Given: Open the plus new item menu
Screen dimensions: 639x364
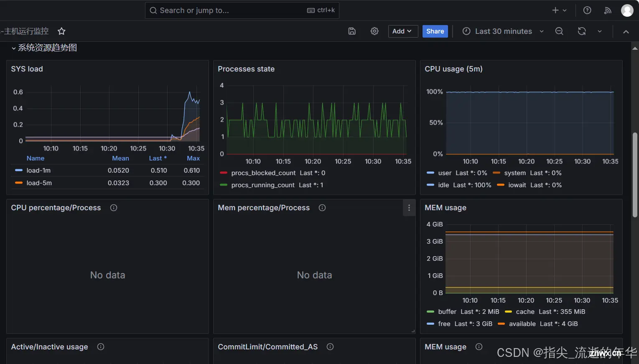Looking at the screenshot, I should tap(559, 10).
